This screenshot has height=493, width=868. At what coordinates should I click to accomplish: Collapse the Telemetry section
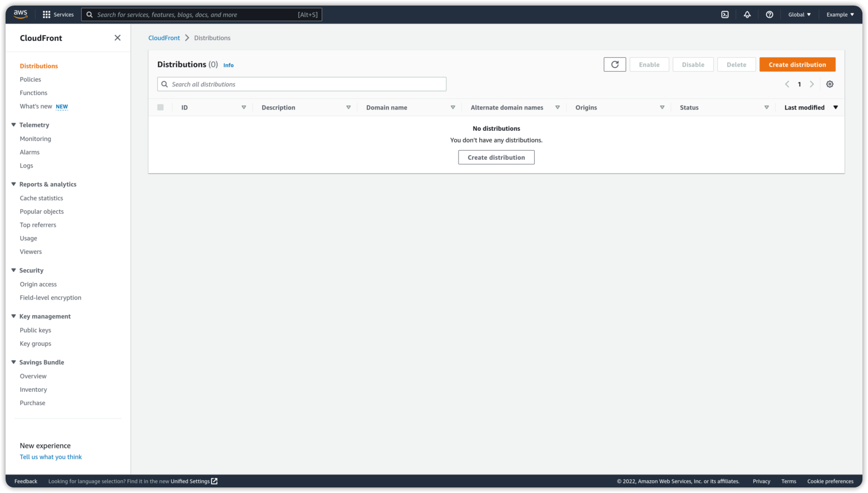tap(14, 125)
